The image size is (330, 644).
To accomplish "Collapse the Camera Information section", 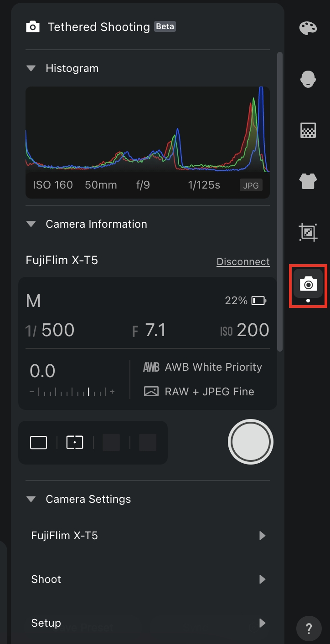I will pos(31,224).
